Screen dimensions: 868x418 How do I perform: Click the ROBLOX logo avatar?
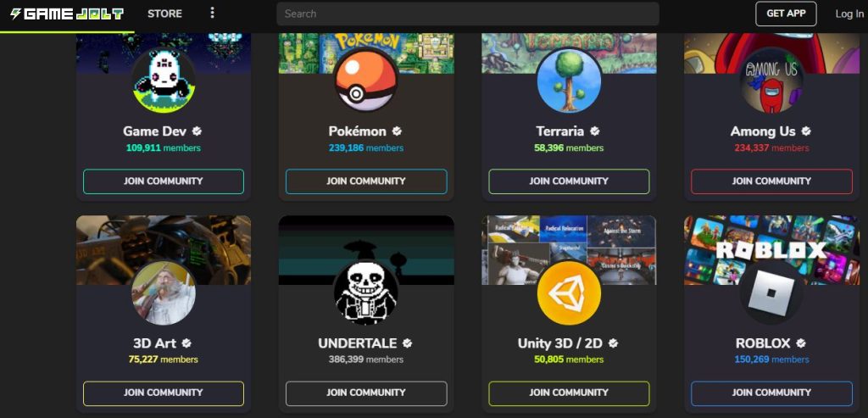click(771, 293)
